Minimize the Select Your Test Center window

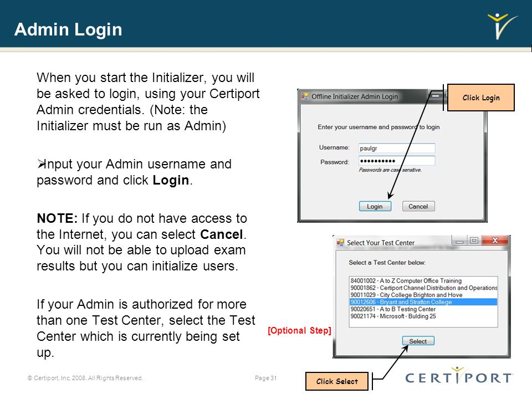point(460,241)
